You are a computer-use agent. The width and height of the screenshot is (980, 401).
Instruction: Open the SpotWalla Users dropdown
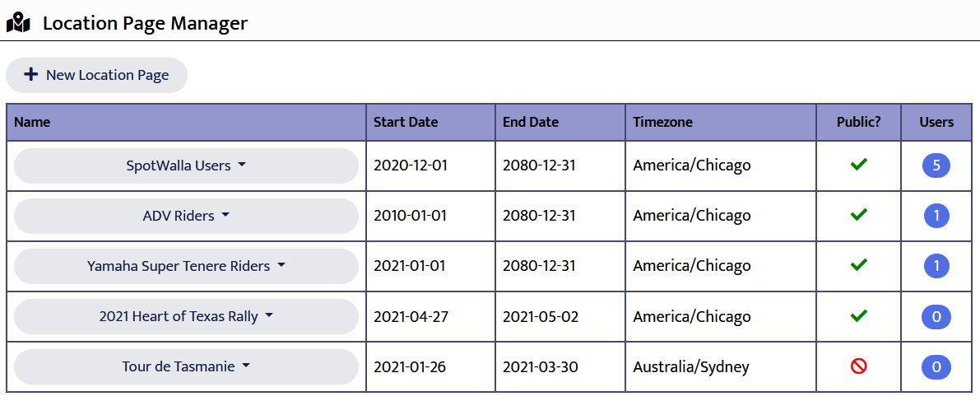pyautogui.click(x=186, y=166)
